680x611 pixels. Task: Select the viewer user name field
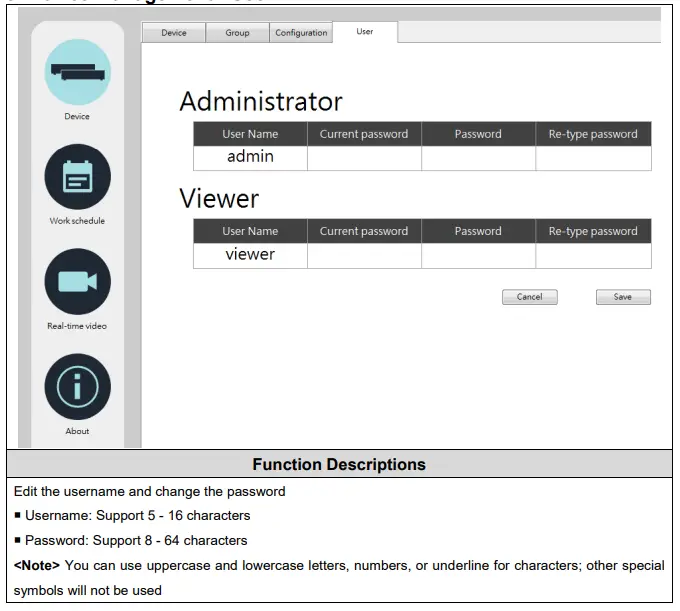click(x=250, y=255)
